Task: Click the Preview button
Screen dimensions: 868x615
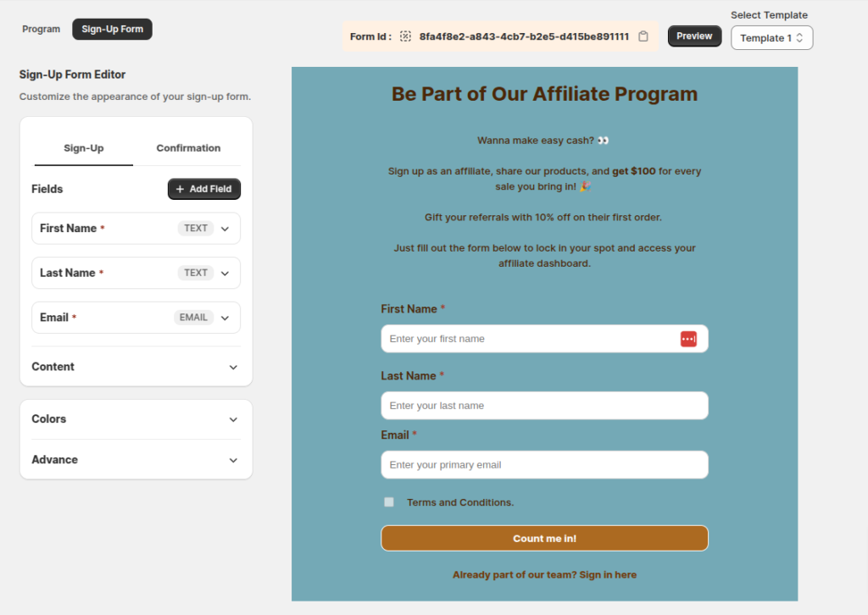Action: click(694, 36)
